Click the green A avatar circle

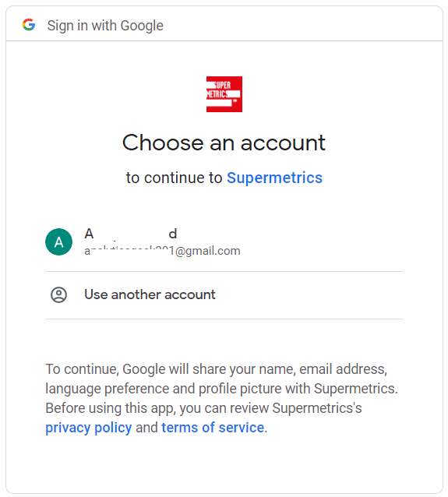coord(58,241)
